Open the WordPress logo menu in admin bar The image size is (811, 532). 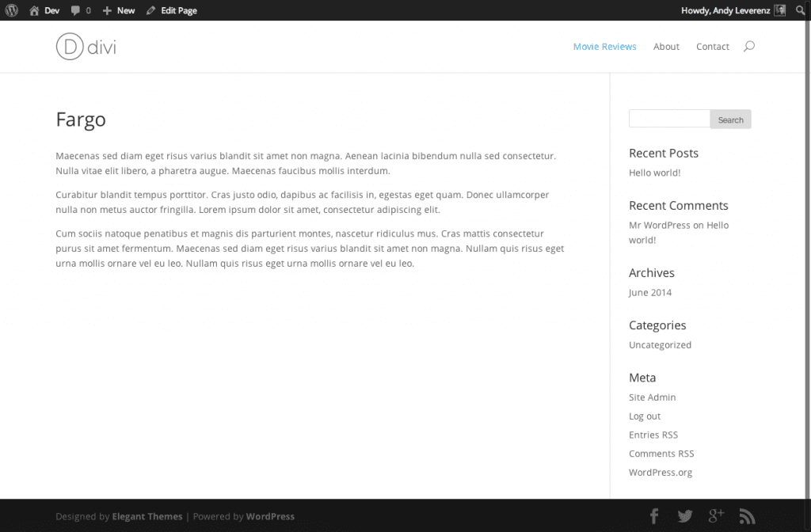[11, 10]
